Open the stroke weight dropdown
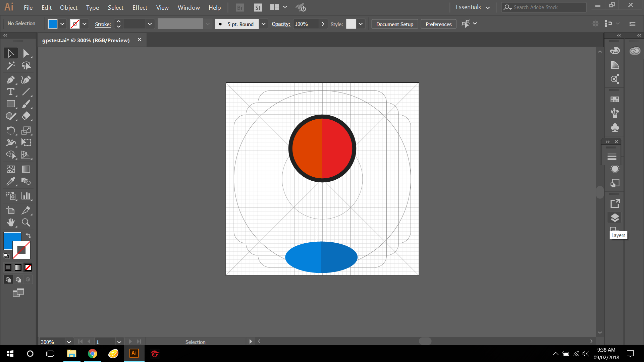This screenshot has width=644, height=362. pyautogui.click(x=150, y=24)
